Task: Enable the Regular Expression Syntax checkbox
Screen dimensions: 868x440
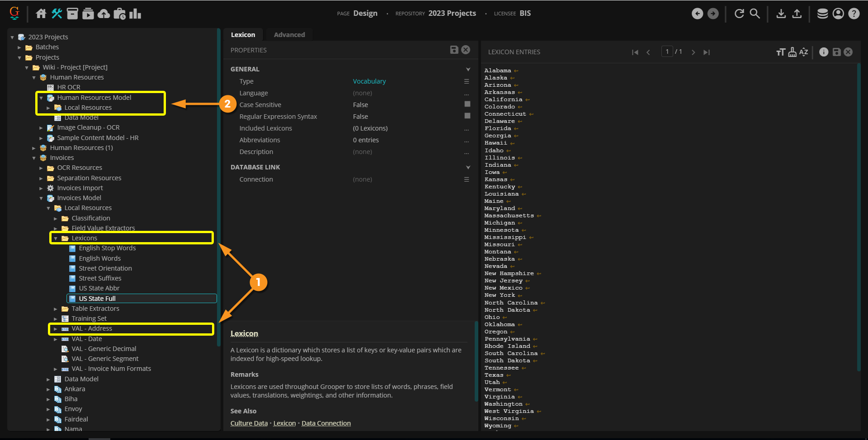Action: [x=467, y=116]
